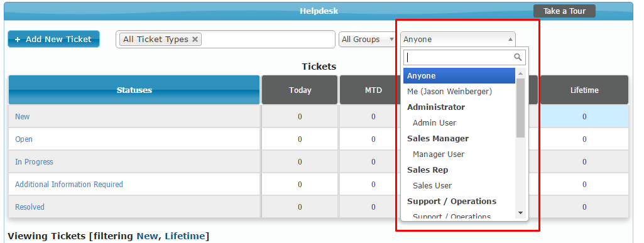Viewport: 644px width, 243px height.
Task: Collapse the Anyone assignee dropdown
Action: [x=458, y=40]
